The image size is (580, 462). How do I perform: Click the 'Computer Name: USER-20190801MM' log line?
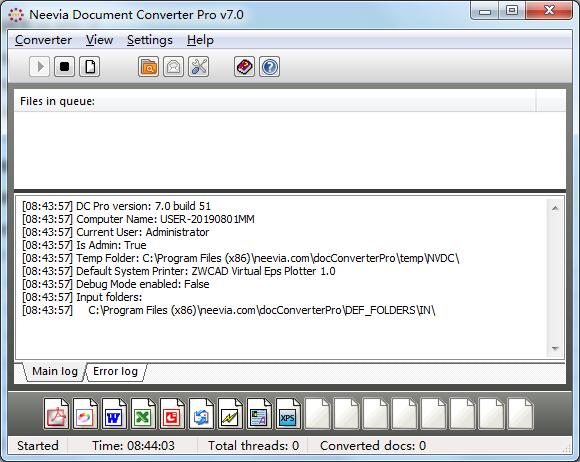point(138,219)
